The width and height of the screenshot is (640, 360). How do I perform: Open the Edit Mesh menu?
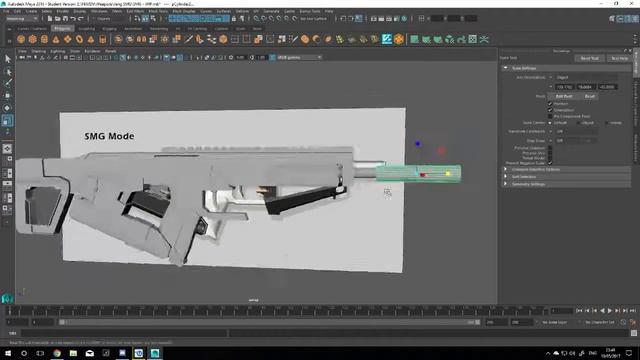[135, 11]
